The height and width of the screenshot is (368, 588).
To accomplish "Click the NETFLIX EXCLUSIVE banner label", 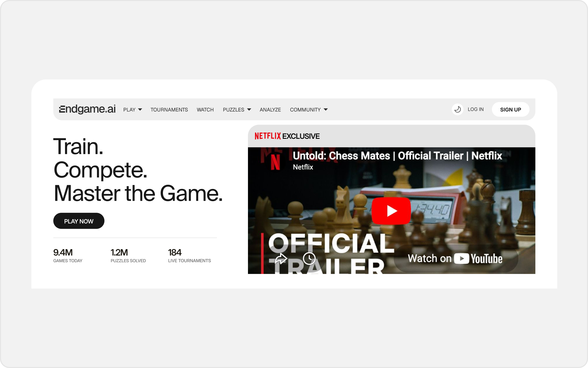I will [287, 136].
